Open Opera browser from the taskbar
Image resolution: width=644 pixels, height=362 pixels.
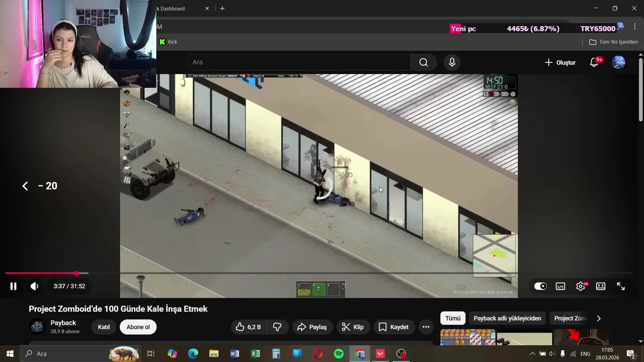[318, 353]
